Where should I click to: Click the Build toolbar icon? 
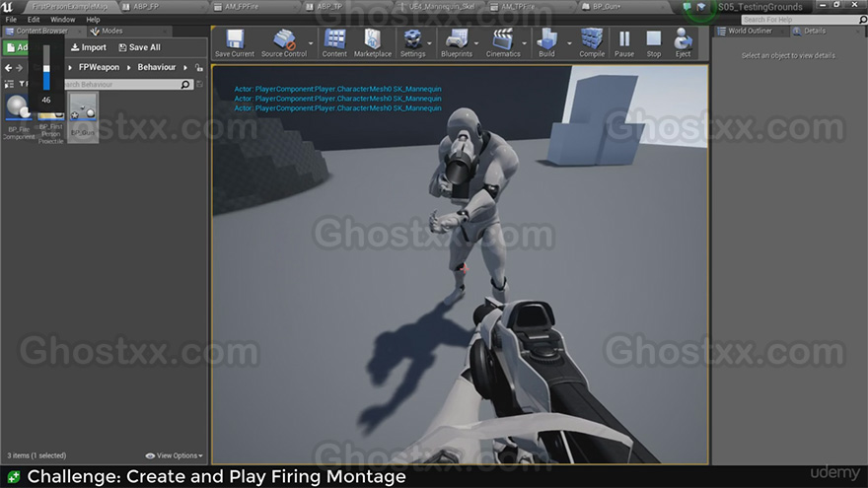click(546, 43)
